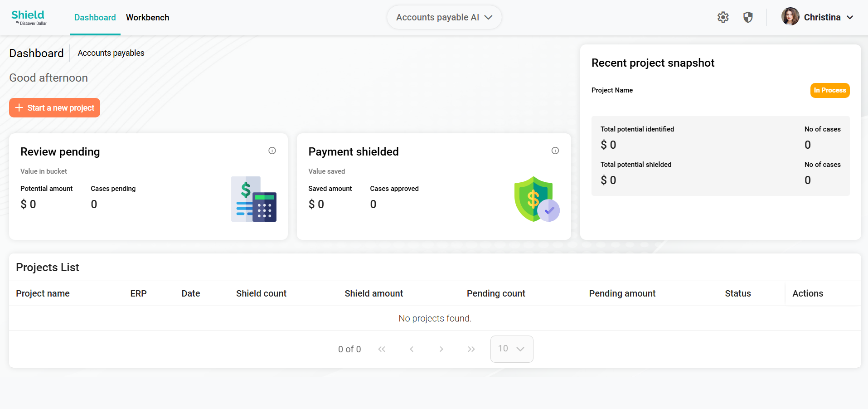Screen dimensions: 868x409
Task: Go to next page of projects
Action: click(441, 349)
